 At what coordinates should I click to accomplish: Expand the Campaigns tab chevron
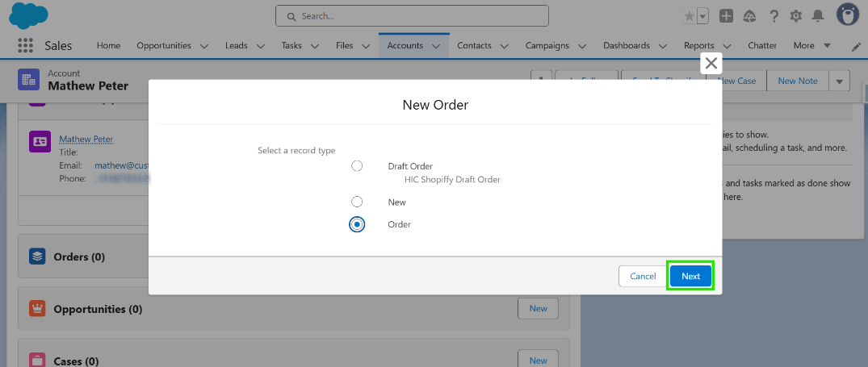click(x=582, y=47)
